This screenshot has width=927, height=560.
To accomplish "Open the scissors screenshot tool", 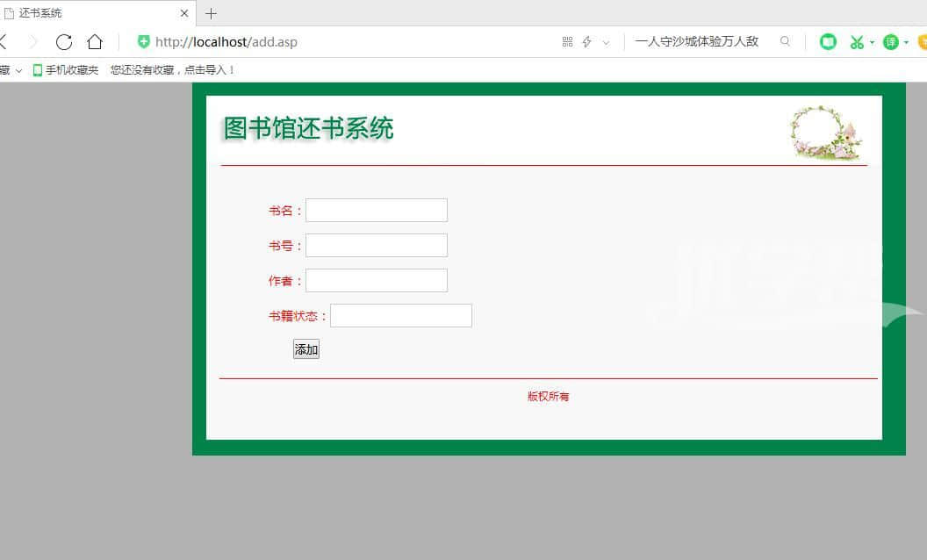I will point(856,42).
